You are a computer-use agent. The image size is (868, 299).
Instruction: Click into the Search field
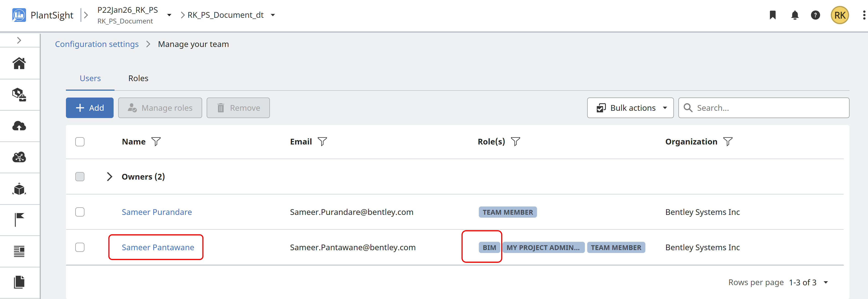point(768,108)
